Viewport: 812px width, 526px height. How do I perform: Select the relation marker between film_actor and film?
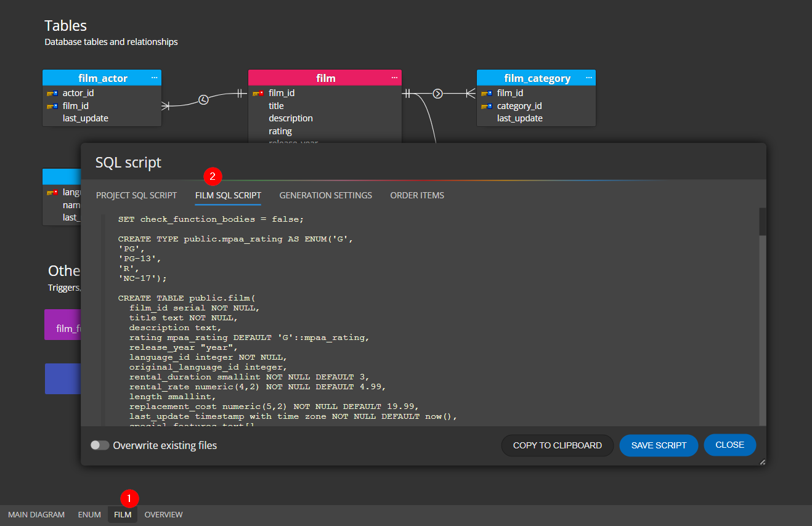coord(203,100)
